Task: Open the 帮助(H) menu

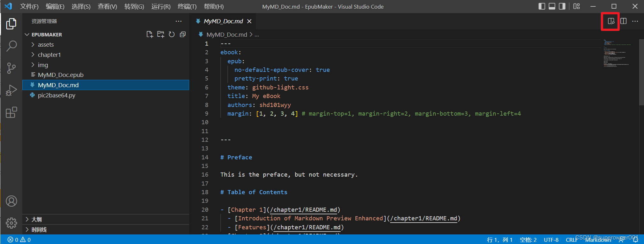Action: coord(214,6)
